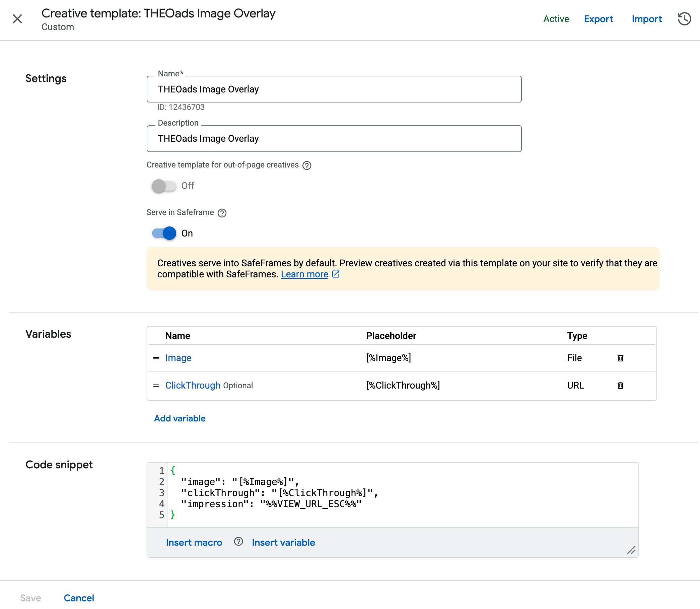Click the Export link
Viewport: 700px width, 609px height.
point(599,19)
